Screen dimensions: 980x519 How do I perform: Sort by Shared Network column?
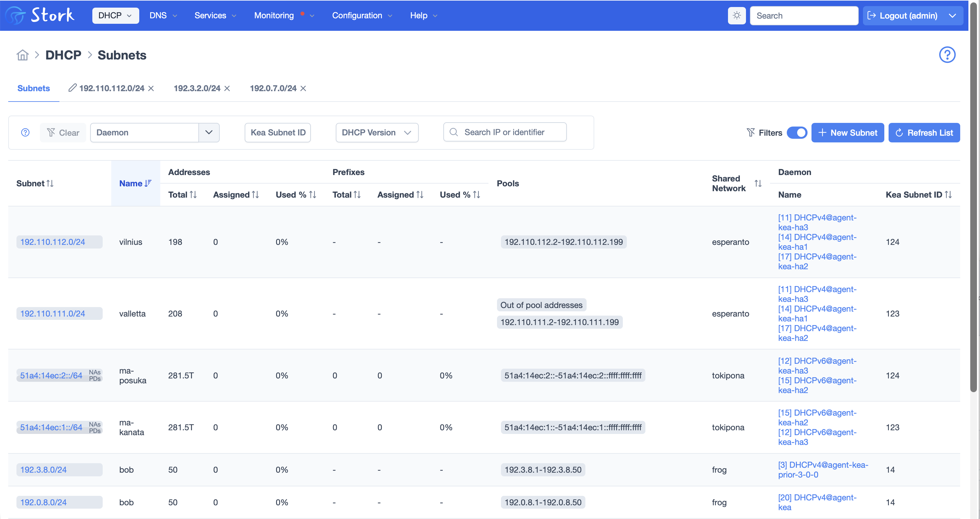[x=758, y=184]
